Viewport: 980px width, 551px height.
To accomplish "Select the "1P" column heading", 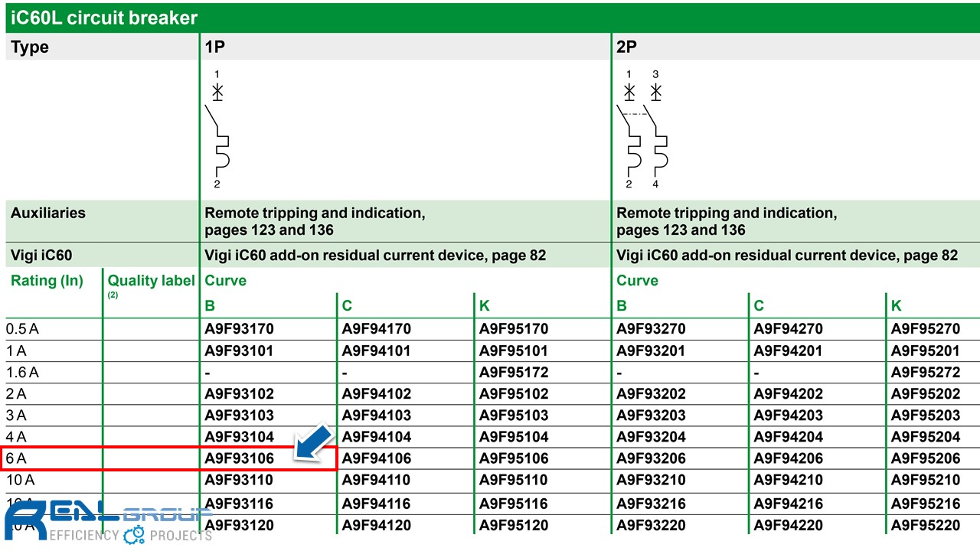I will 215,47.
